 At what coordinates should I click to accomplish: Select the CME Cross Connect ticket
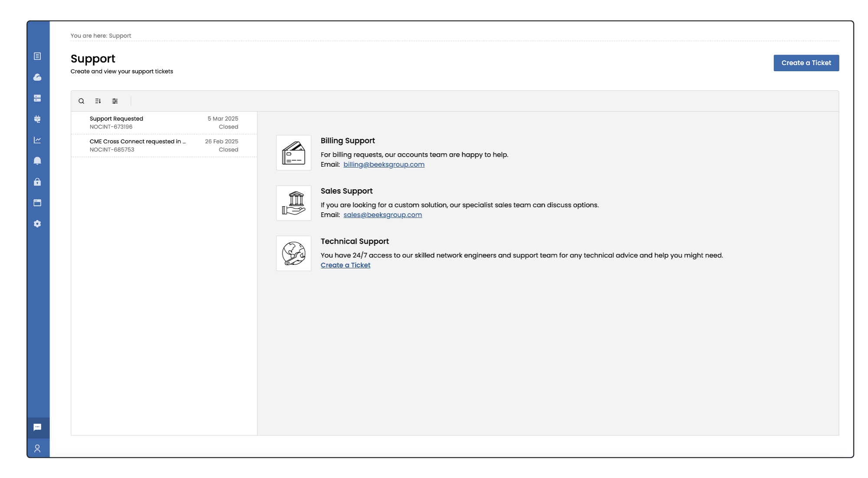point(164,145)
